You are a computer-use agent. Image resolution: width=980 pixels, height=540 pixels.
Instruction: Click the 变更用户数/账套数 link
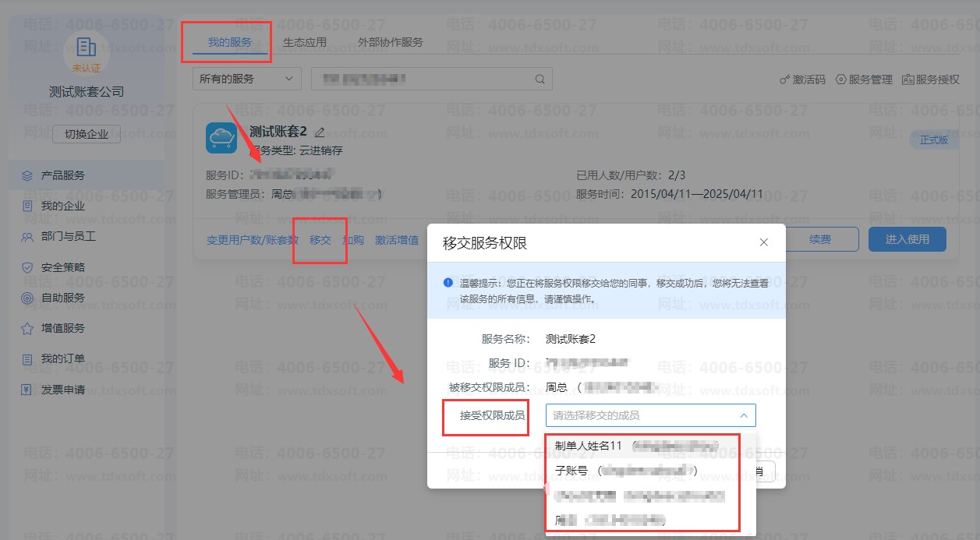pos(253,240)
